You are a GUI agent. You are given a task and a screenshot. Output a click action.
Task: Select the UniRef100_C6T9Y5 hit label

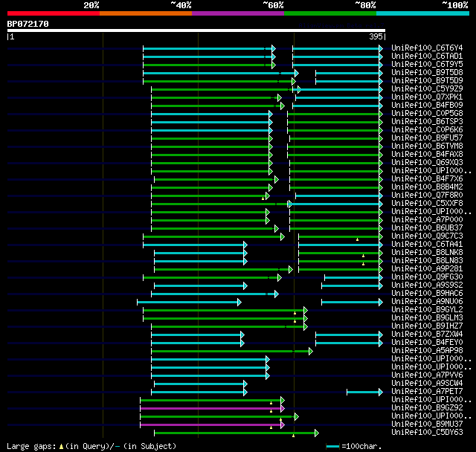(x=427, y=65)
